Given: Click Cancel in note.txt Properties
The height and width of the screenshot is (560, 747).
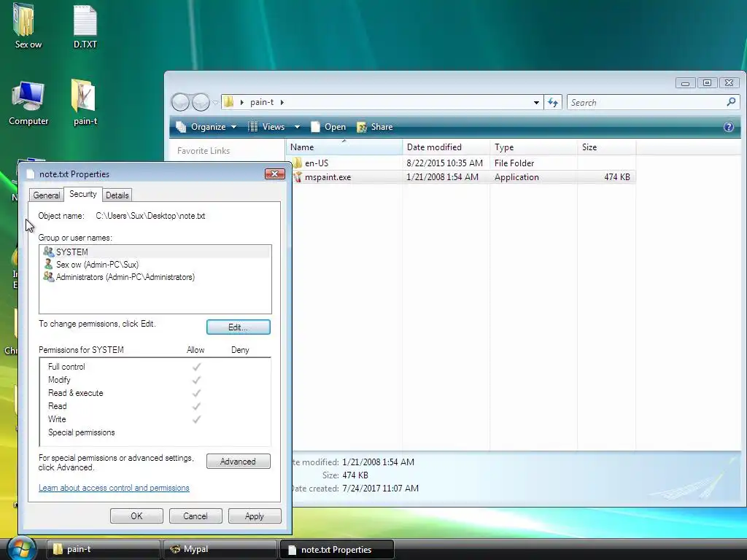Looking at the screenshot, I should tap(196, 516).
